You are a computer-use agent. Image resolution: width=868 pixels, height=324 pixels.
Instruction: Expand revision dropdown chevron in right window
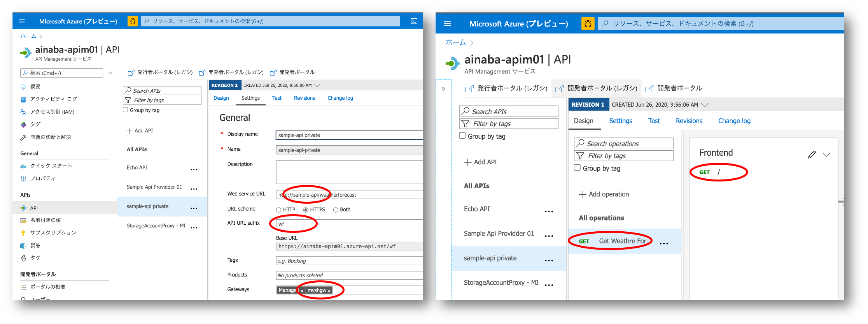click(704, 105)
